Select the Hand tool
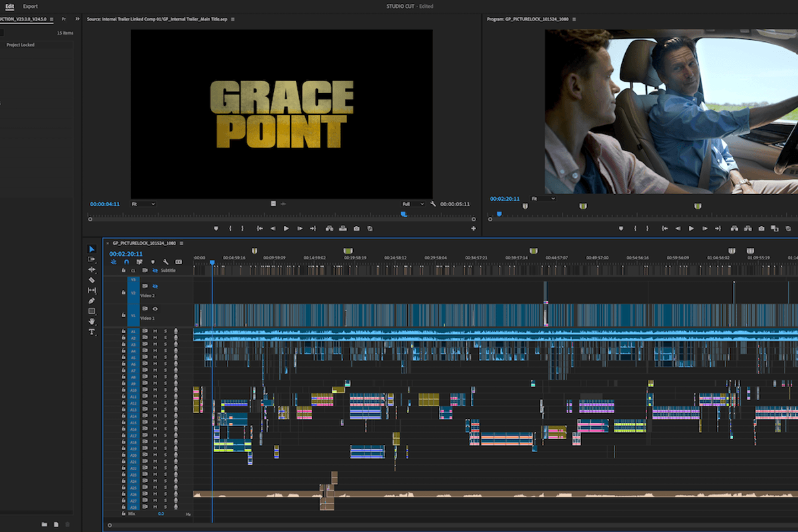This screenshot has height=532, width=798. click(92, 321)
